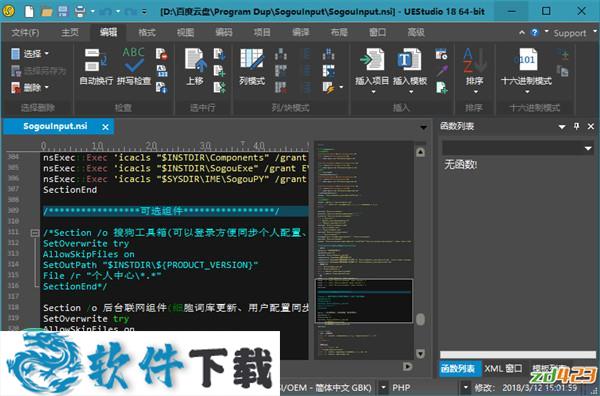
Task: Close the SogouInput.nsi tab
Action: [105, 127]
